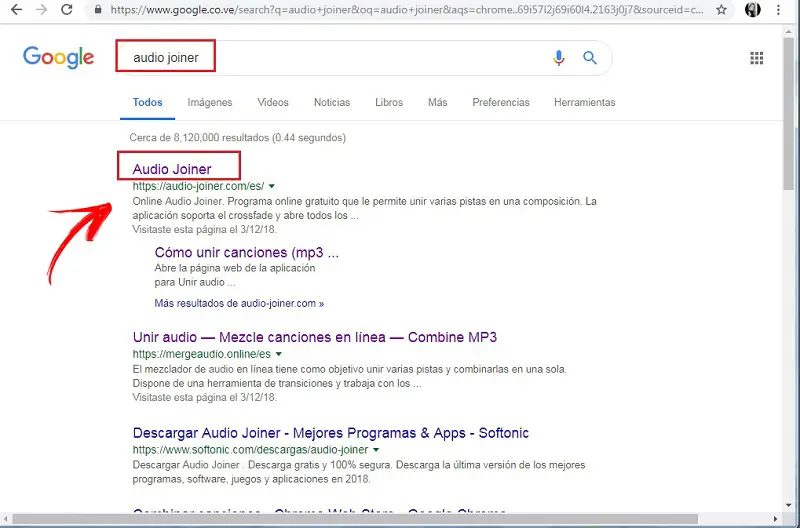This screenshot has width=800, height=528.
Task: Go back with the browser back arrow
Action: (16, 9)
